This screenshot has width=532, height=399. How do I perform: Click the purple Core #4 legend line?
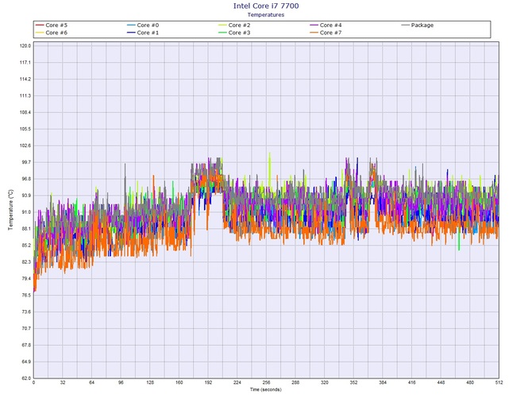coord(314,25)
